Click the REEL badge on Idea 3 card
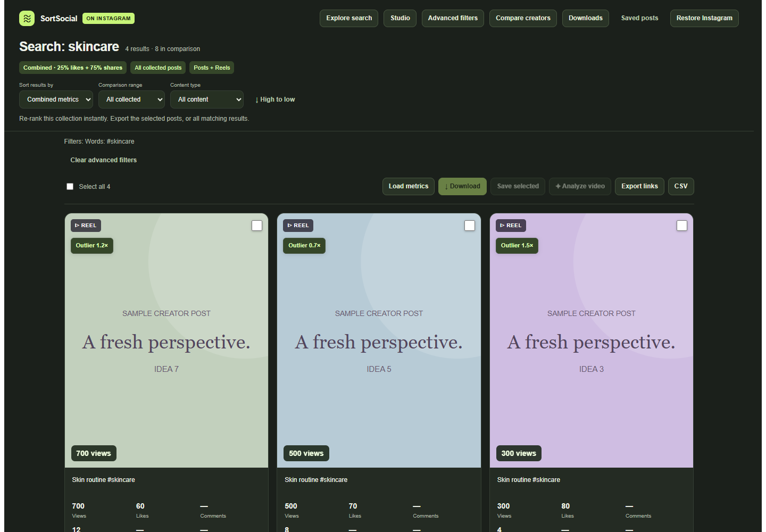766x532 pixels. click(x=511, y=226)
